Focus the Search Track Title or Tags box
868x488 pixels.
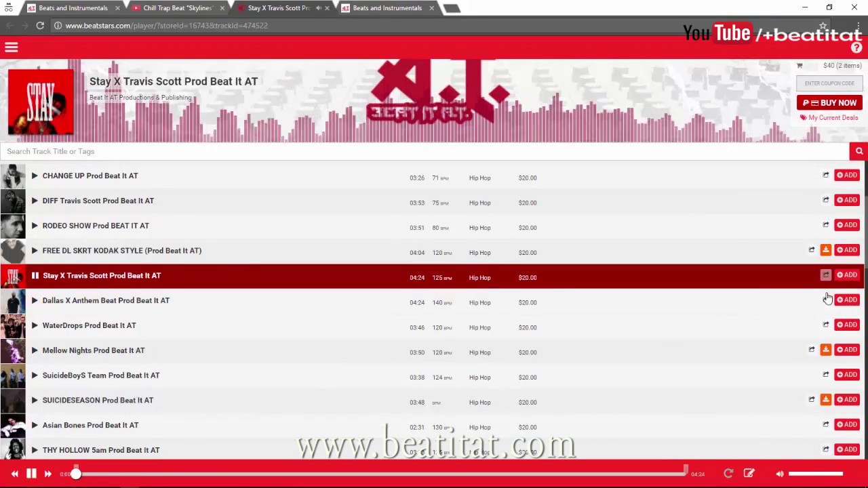425,151
